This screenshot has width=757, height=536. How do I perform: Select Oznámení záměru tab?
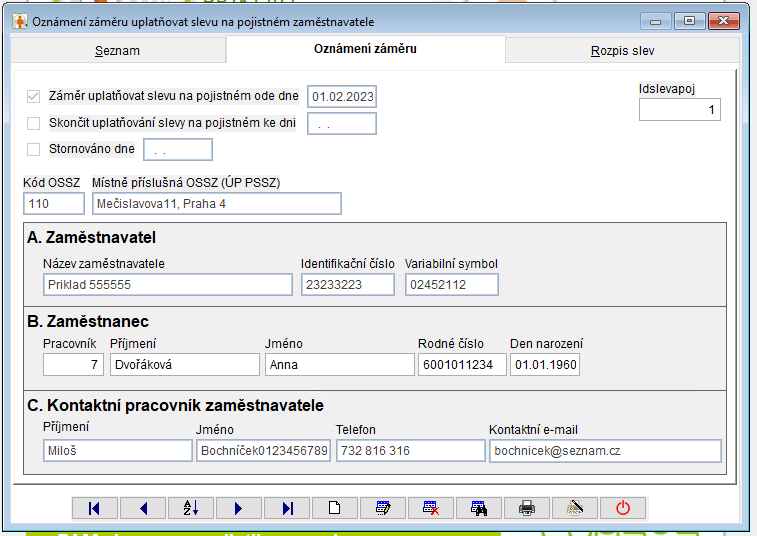pyautogui.click(x=365, y=49)
